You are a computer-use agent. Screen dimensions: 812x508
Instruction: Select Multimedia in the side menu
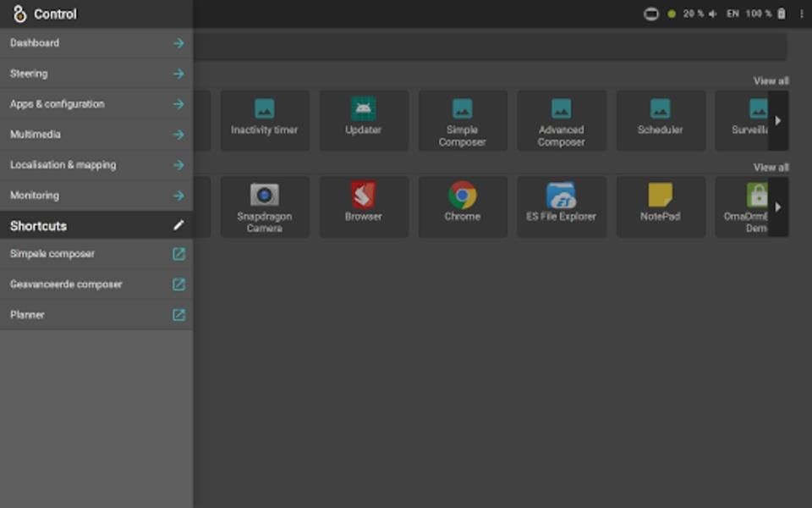click(36, 135)
